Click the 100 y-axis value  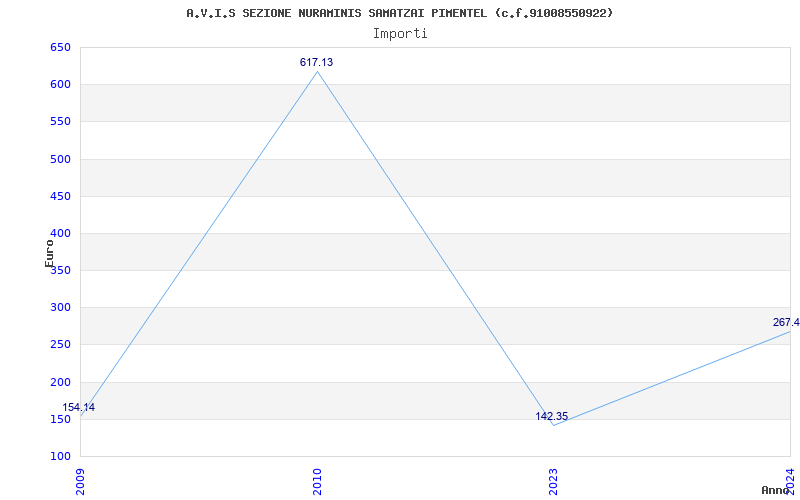click(60, 457)
